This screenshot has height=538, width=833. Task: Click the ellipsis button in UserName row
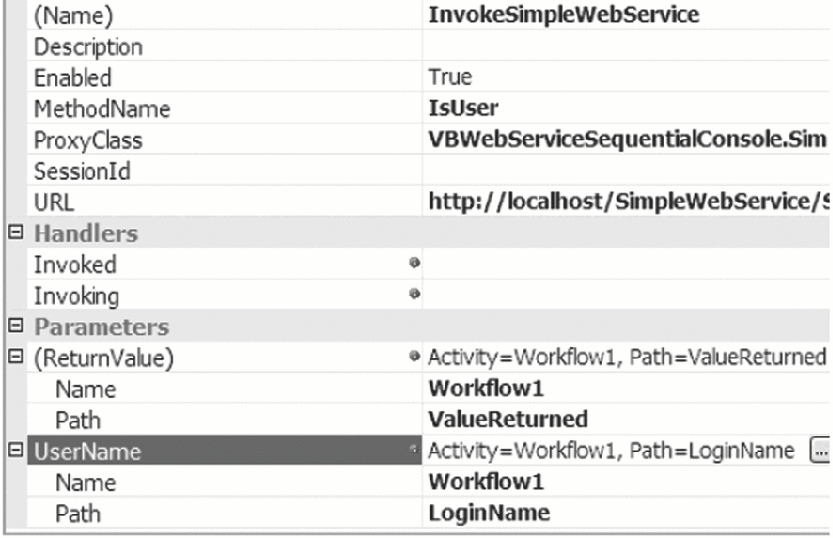pyautogui.click(x=820, y=451)
